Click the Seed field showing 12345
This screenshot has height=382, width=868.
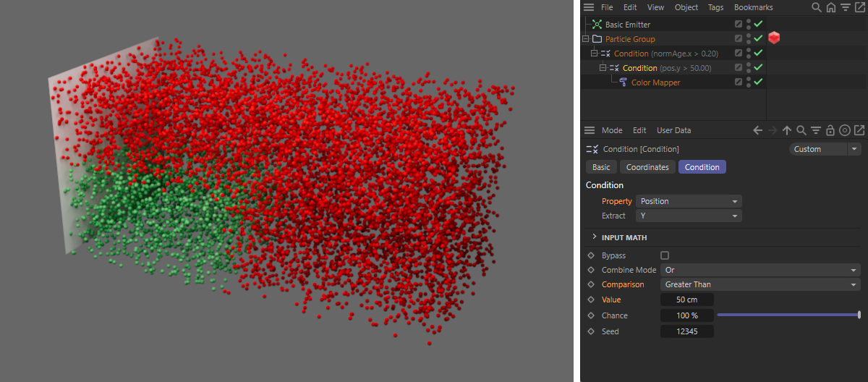(687, 331)
